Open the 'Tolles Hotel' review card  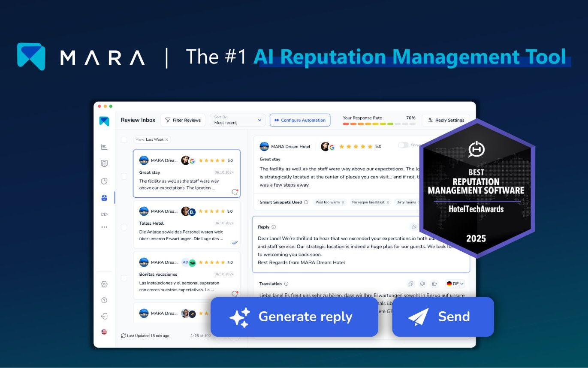click(187, 224)
